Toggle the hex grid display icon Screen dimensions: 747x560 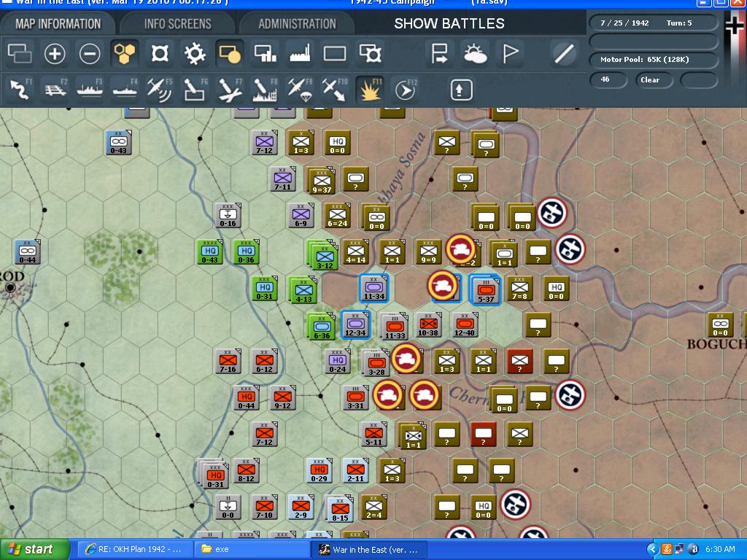pos(124,52)
